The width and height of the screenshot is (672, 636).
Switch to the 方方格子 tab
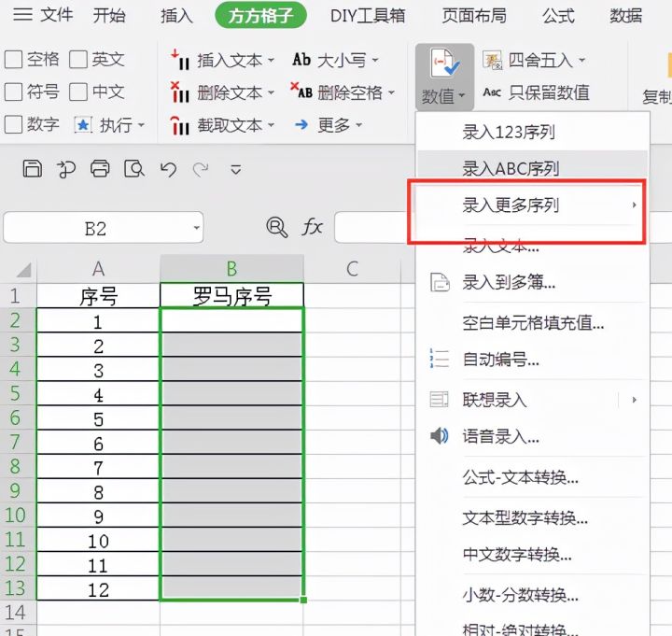tap(260, 16)
